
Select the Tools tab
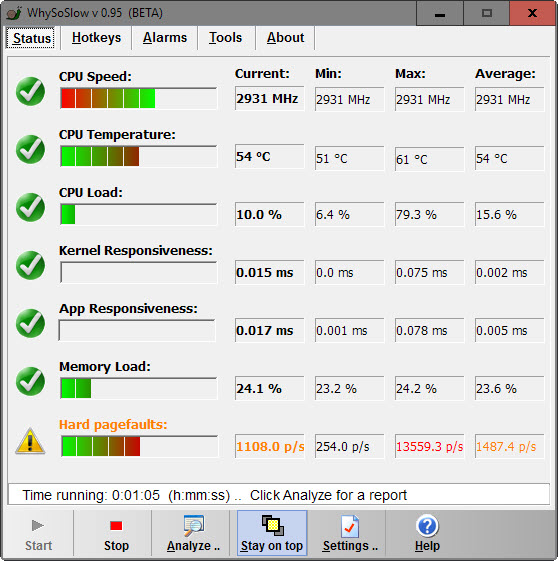(x=226, y=38)
